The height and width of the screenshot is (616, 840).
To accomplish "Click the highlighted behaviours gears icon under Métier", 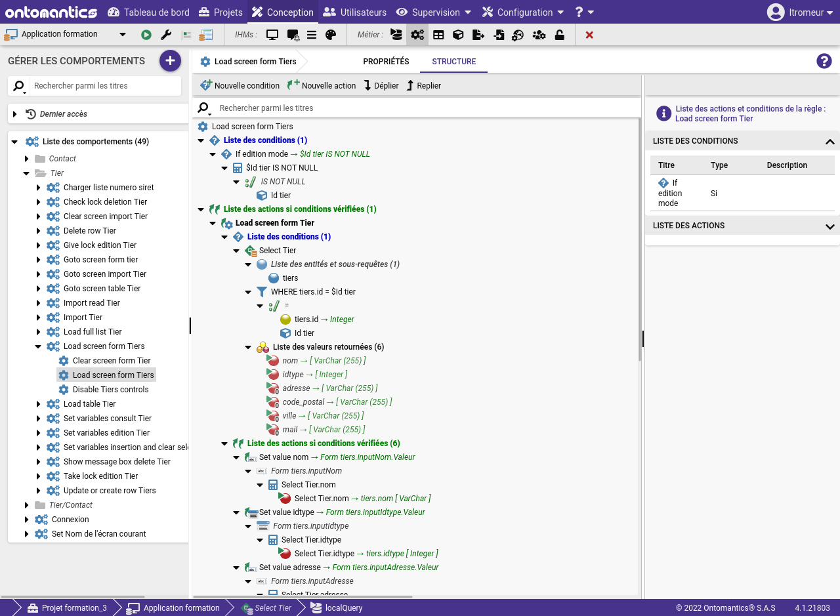I will click(417, 35).
